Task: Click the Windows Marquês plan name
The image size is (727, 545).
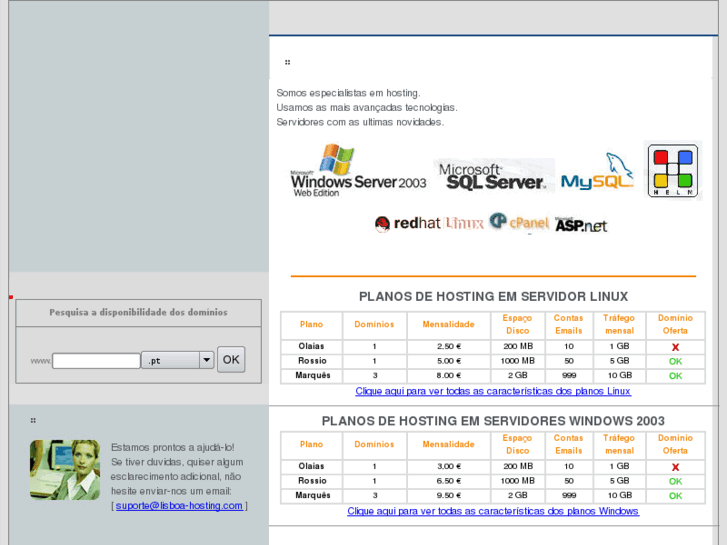Action: tap(312, 495)
